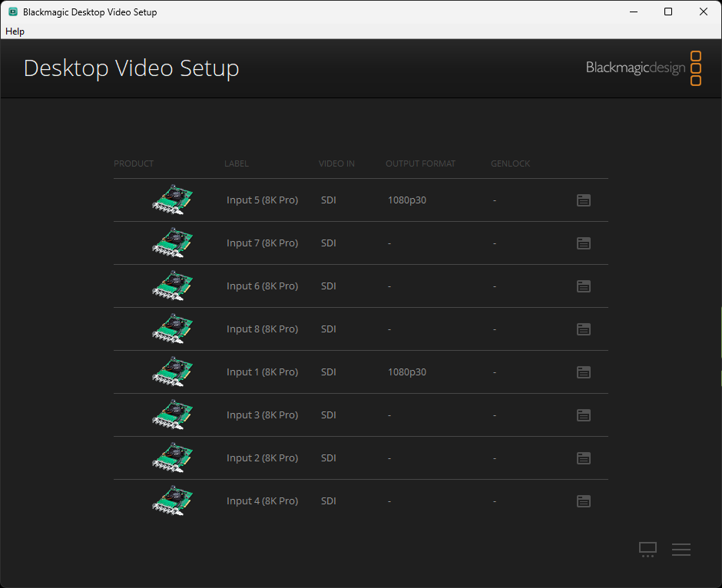The width and height of the screenshot is (722, 588).
Task: Open settings icon for Input 2 (8K Pro)
Action: click(x=584, y=458)
